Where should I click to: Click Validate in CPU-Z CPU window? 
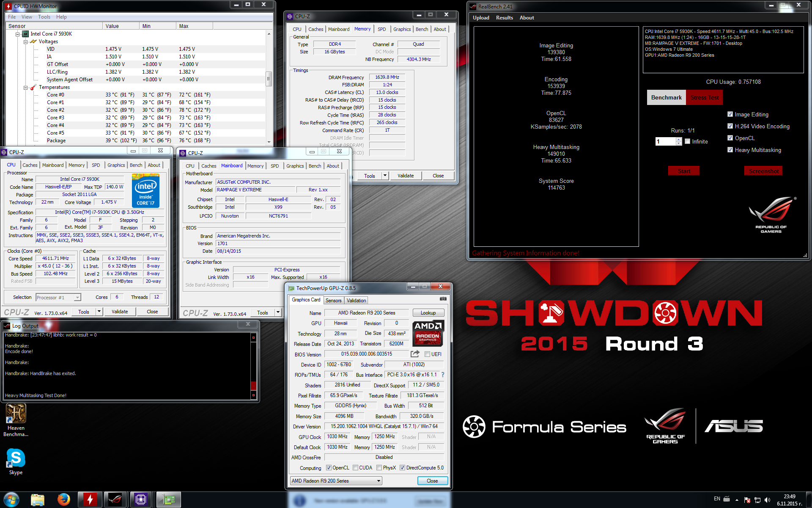(120, 312)
